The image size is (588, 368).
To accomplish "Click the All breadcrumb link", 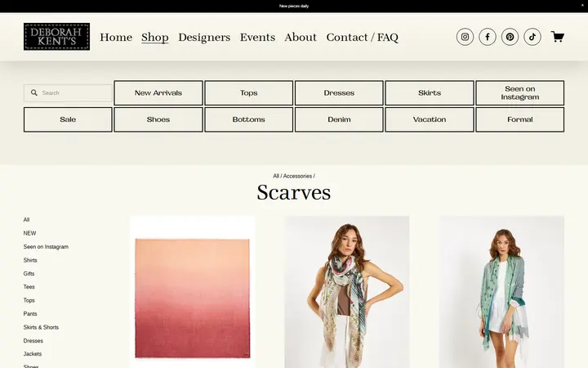I will (276, 176).
